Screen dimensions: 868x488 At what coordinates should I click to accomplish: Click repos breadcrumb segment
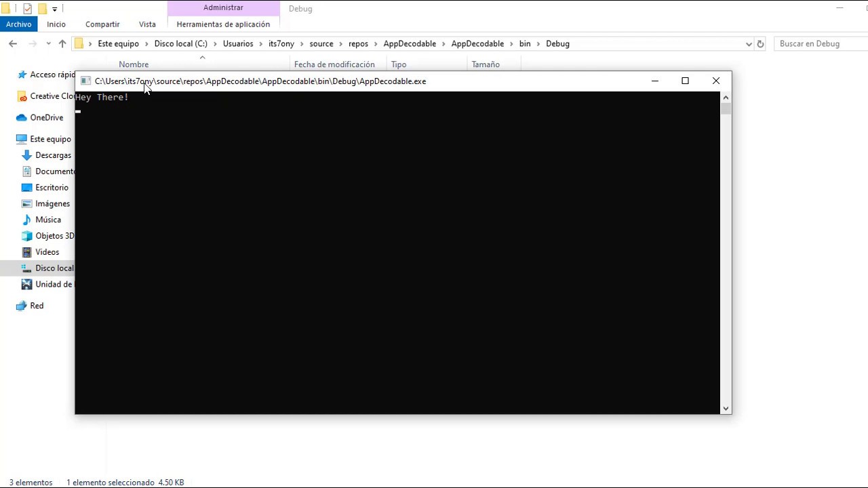(x=358, y=43)
